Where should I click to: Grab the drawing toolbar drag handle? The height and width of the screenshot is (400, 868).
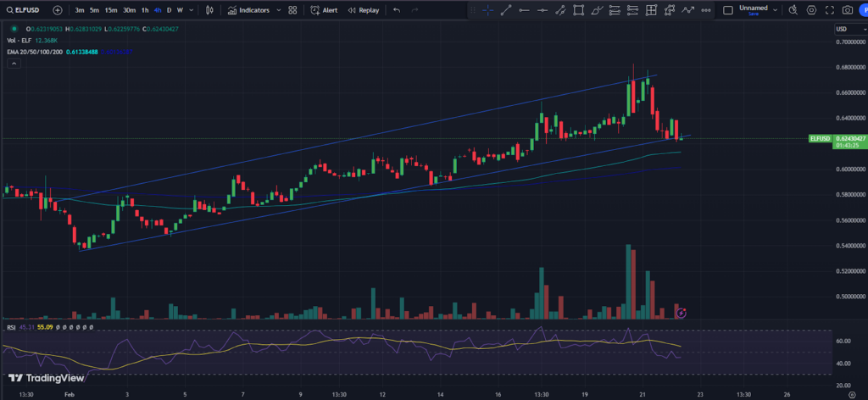473,10
